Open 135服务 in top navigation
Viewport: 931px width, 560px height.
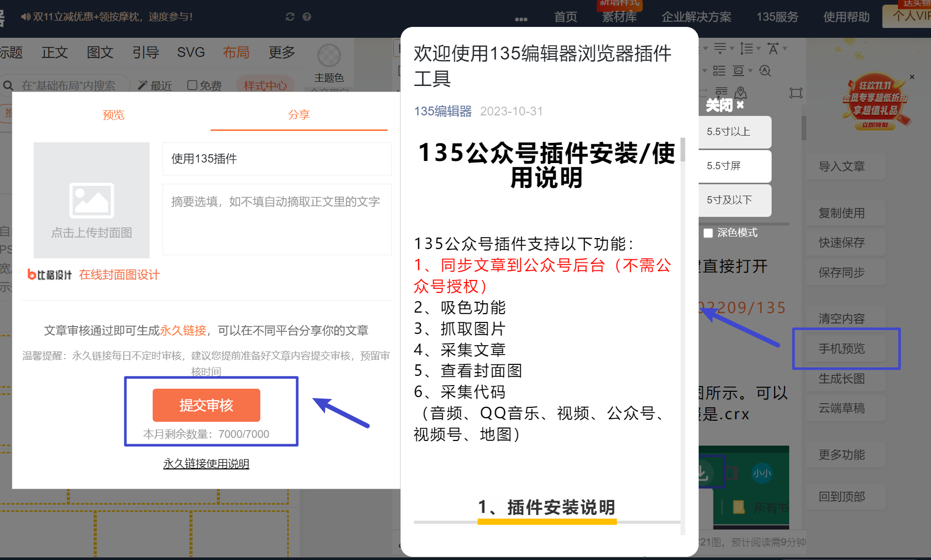pyautogui.click(x=777, y=17)
